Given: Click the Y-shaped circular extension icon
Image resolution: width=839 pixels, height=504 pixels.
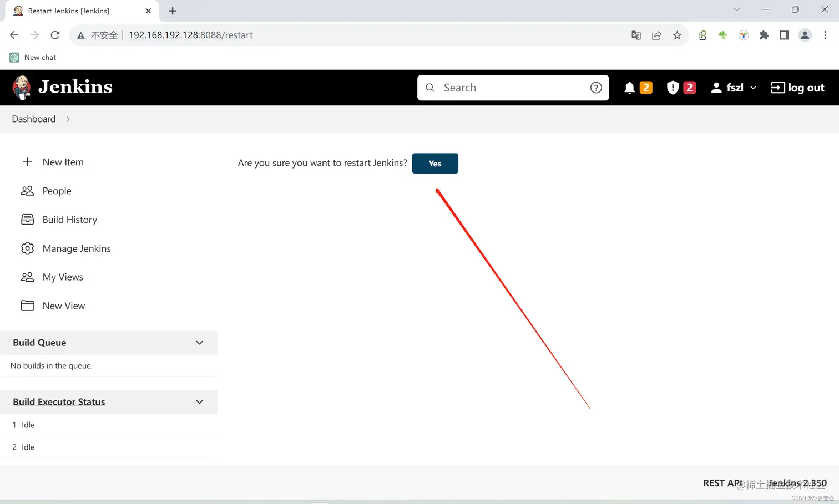Looking at the screenshot, I should pyautogui.click(x=744, y=35).
